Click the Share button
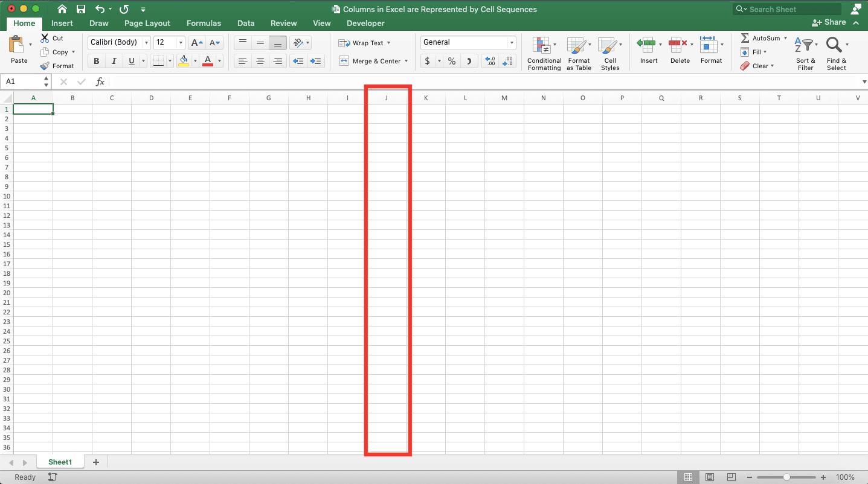The width and height of the screenshot is (868, 484). pos(829,22)
